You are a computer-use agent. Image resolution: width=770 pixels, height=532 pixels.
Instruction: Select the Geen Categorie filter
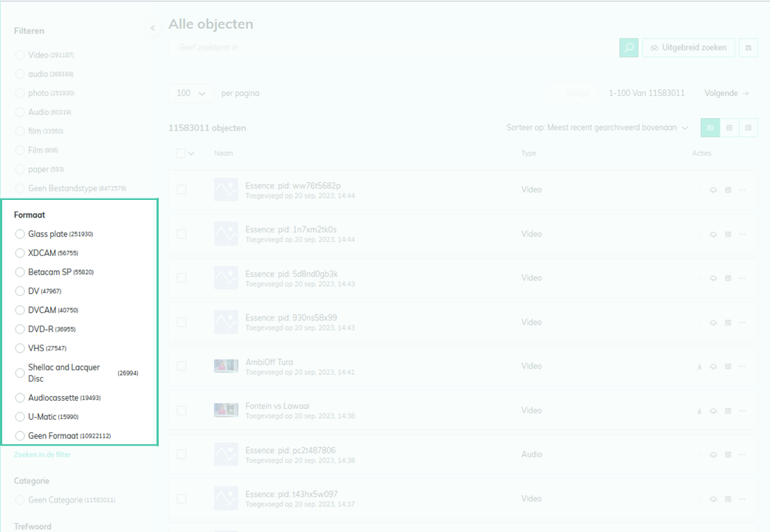coord(20,500)
